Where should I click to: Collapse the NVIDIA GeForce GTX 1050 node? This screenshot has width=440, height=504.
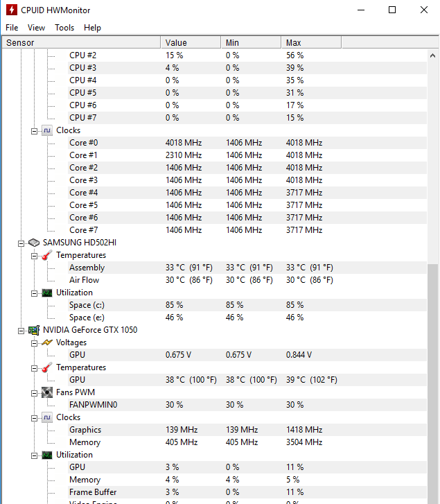21,331
